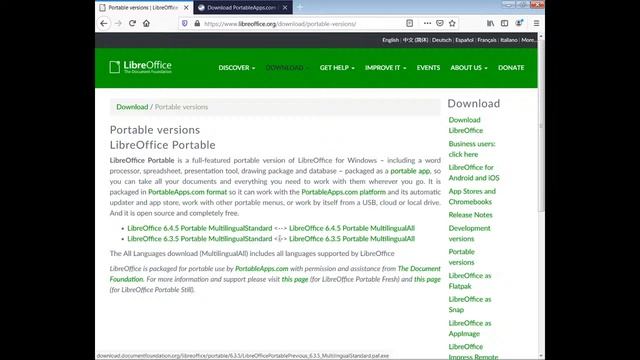
Task: Close the Download PortableApps.com tab
Action: (x=285, y=7)
